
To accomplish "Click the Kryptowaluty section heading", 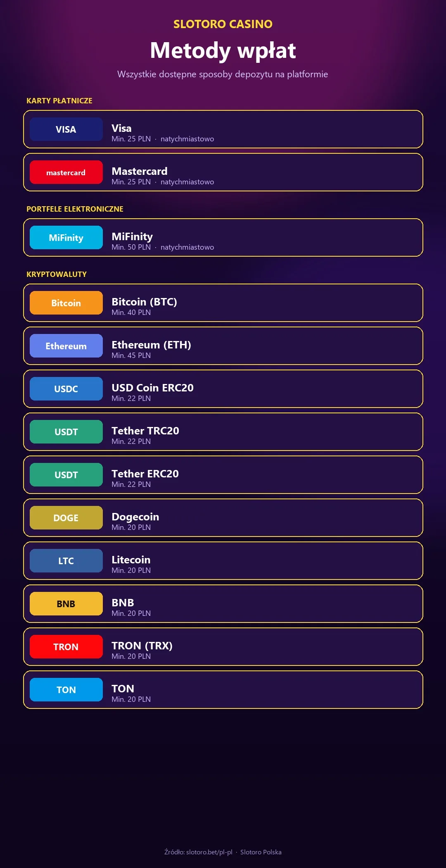I will click(x=57, y=274).
